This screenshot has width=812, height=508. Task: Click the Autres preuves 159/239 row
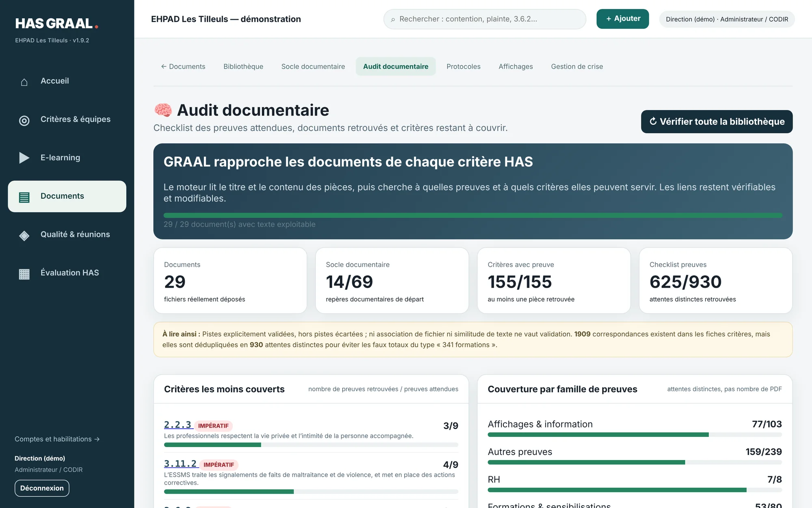635,456
